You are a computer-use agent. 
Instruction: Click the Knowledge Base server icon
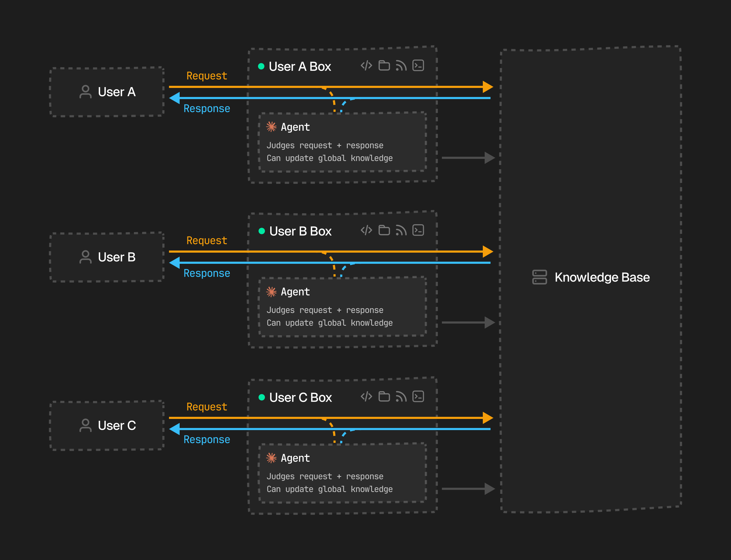(x=539, y=277)
